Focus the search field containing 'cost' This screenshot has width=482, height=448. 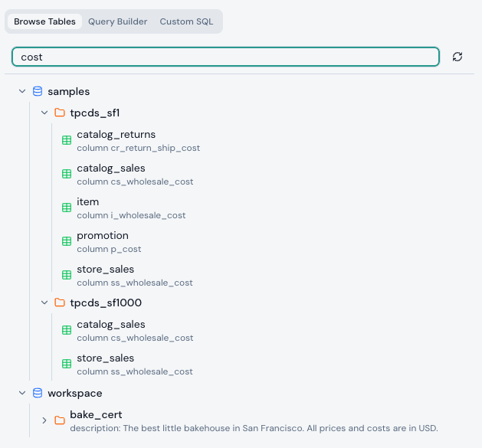coord(225,57)
